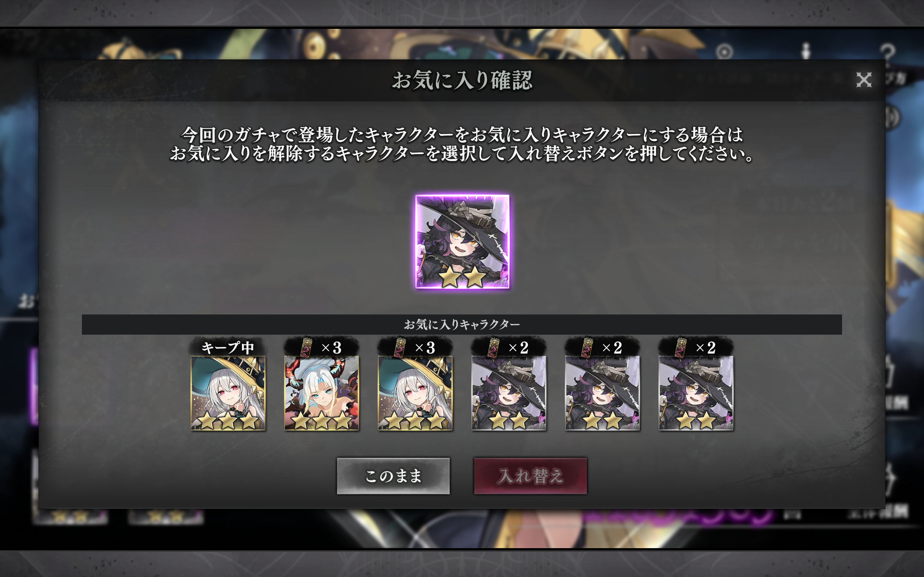Click ticket icon above fourth favorite slot
This screenshot has height=577, width=924.
pyautogui.click(x=493, y=347)
